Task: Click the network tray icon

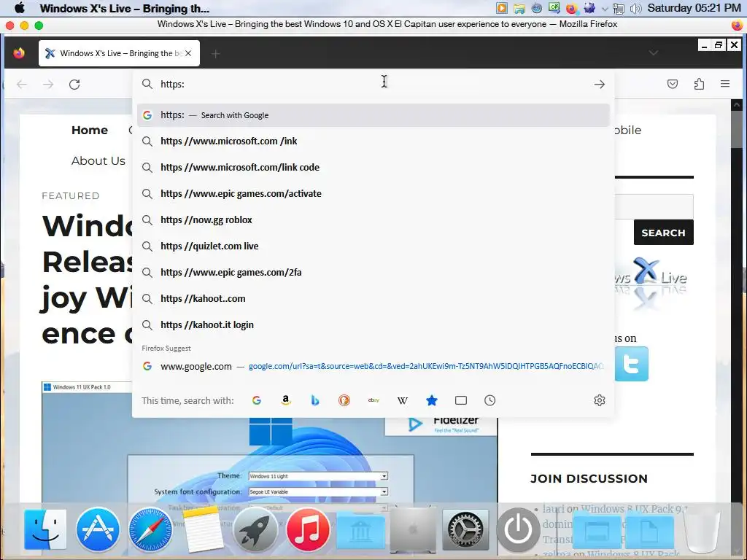Action: pos(619,8)
